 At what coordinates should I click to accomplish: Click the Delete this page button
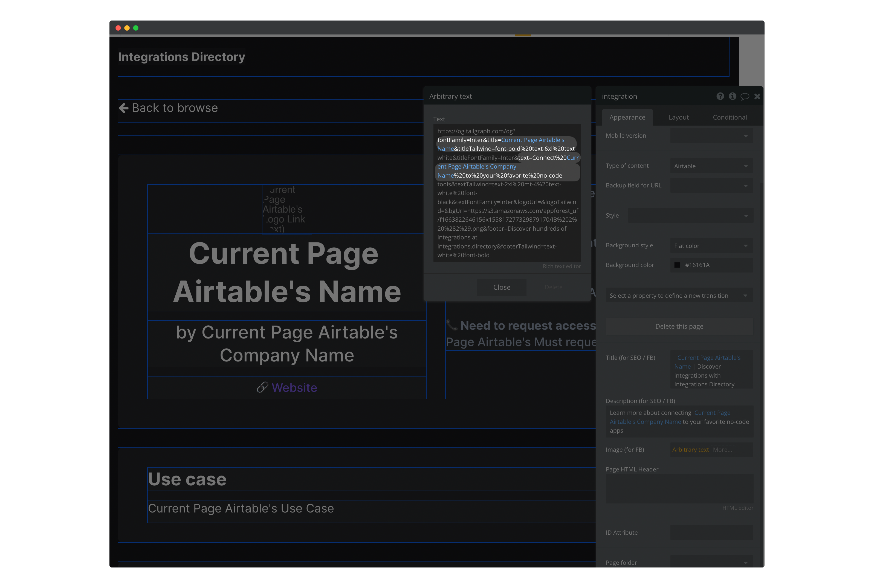(679, 326)
